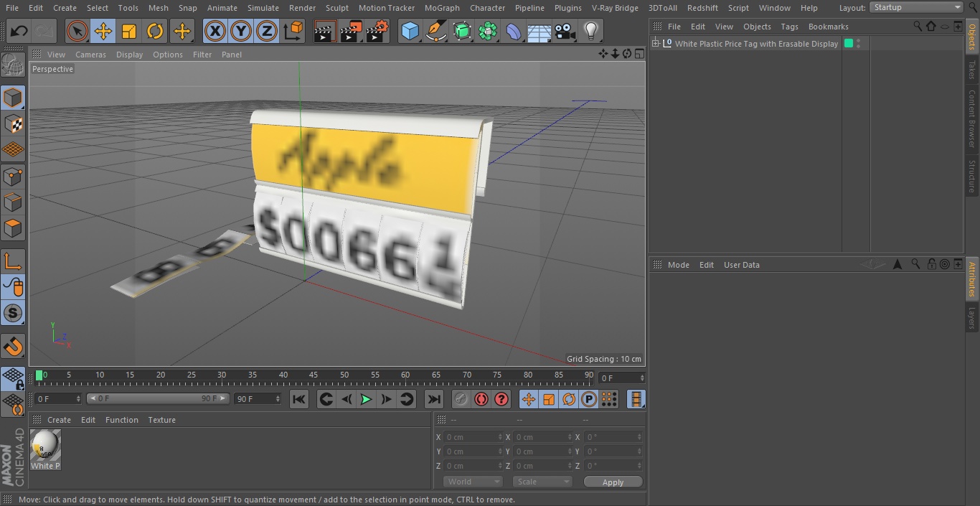Open material manager Create menu
The height and width of the screenshot is (506, 980).
coord(59,420)
